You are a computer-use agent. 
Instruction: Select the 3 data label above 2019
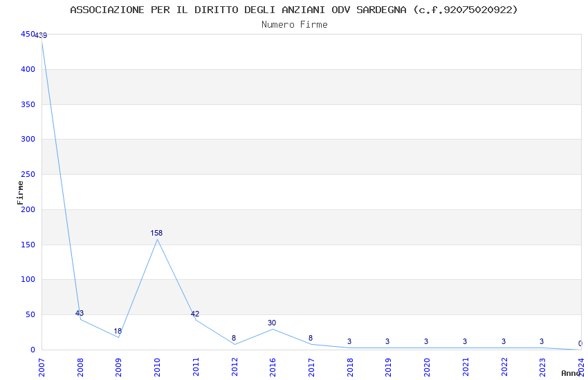pos(387,341)
